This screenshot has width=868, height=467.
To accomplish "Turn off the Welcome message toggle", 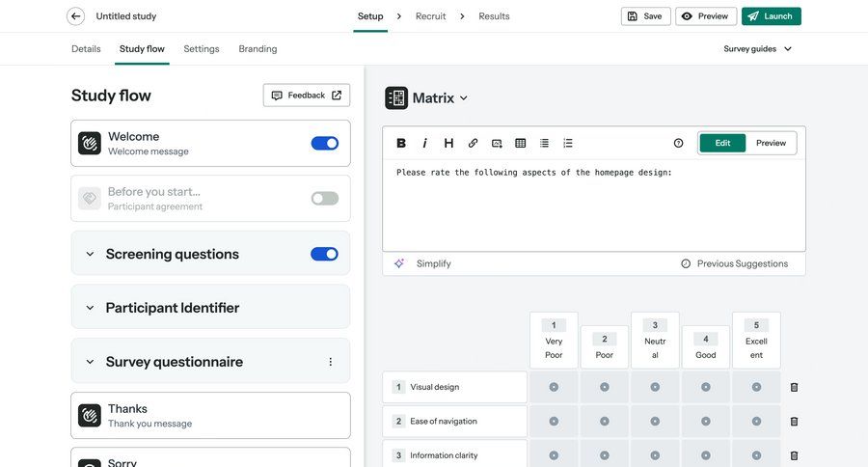I will coord(325,144).
